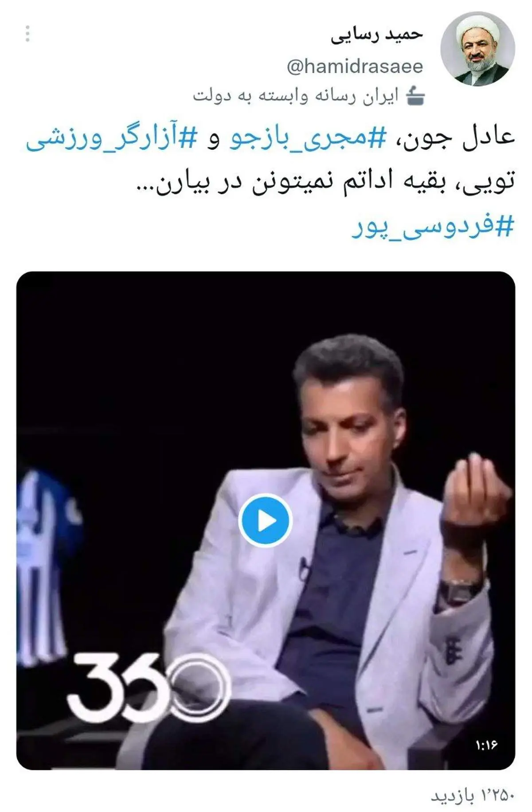Click the @hamidrasaee handle
532x812 pixels.
click(355, 67)
